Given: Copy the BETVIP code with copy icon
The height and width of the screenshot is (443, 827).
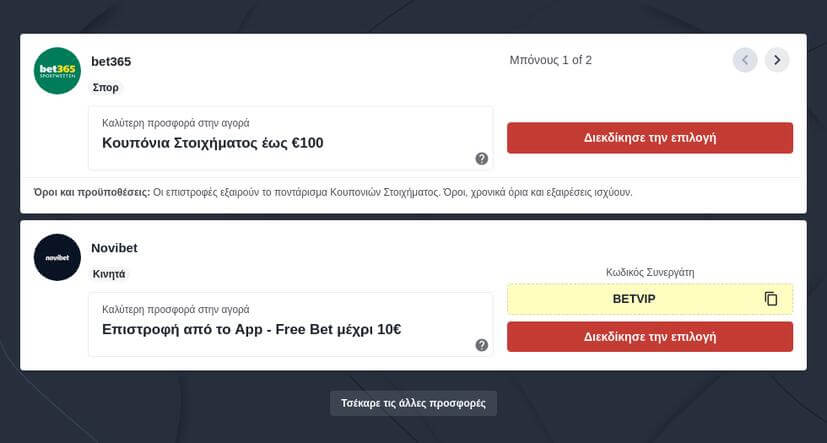Looking at the screenshot, I should click(x=771, y=299).
